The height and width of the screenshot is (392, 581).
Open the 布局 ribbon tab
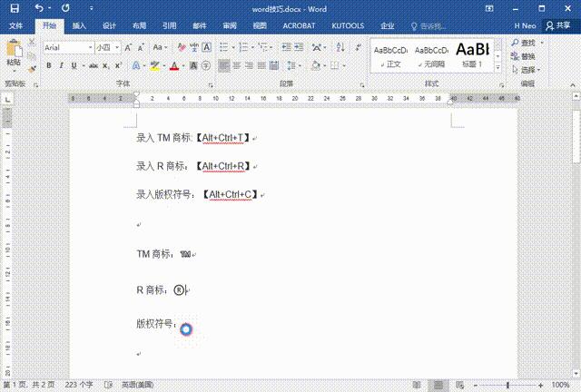pos(139,25)
